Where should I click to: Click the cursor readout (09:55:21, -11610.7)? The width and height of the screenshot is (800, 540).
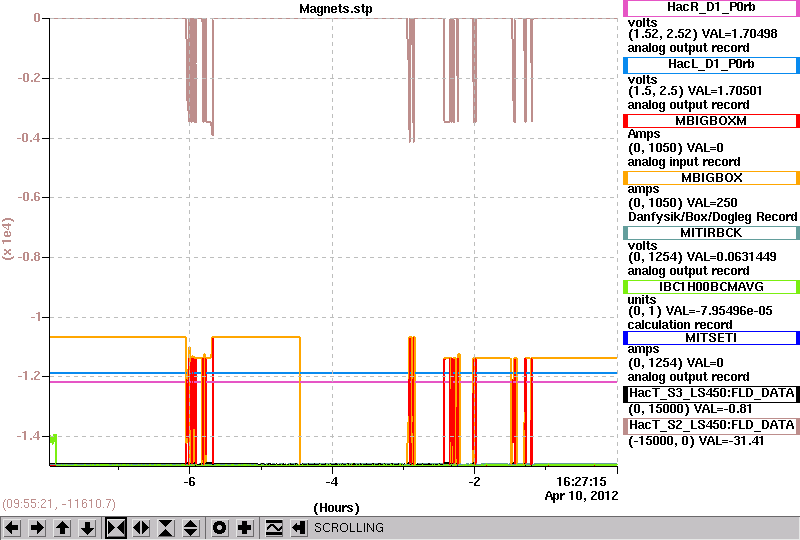(59, 504)
